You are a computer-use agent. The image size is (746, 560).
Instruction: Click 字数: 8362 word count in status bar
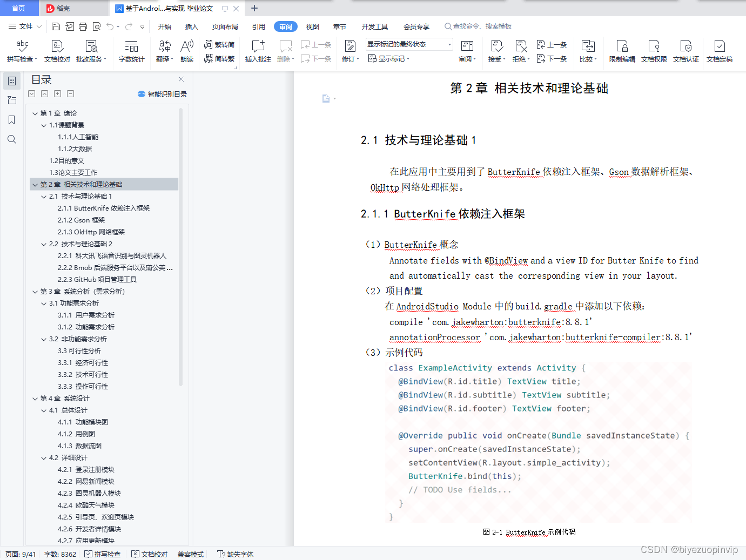60,554
